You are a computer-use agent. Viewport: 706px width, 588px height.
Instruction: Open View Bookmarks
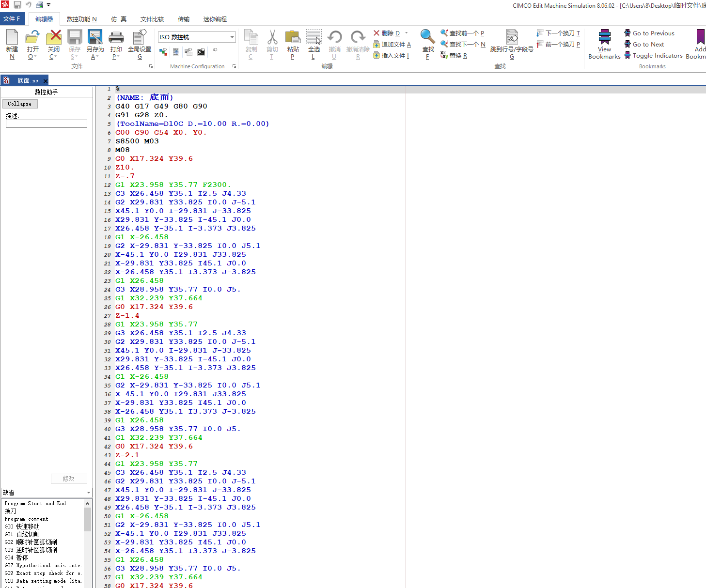point(604,44)
